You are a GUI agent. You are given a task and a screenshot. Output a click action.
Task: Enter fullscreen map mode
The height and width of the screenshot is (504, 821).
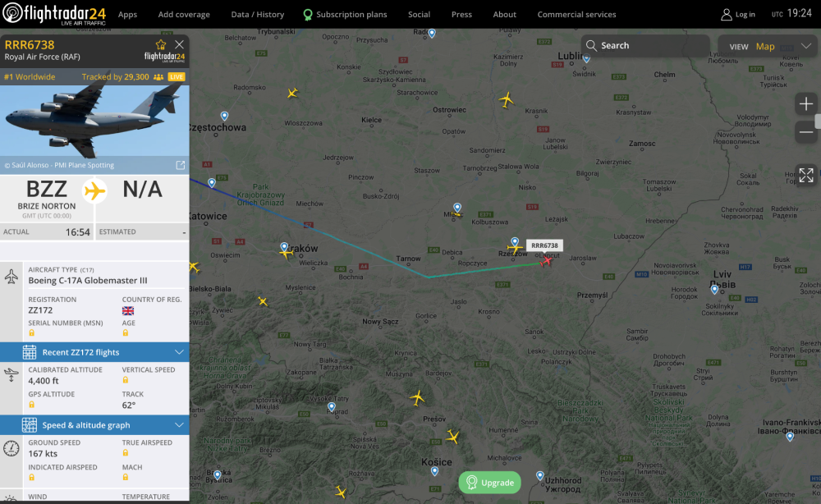(x=806, y=175)
